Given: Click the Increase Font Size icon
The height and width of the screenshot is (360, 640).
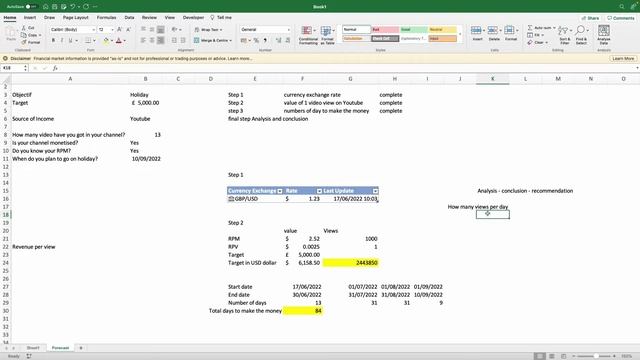Looking at the screenshot, I should coord(120,29).
